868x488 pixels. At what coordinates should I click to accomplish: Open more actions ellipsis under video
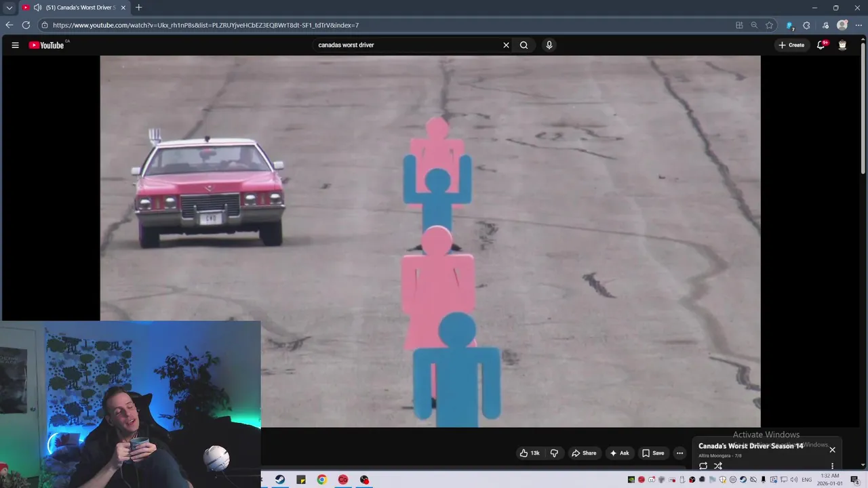pos(679,453)
